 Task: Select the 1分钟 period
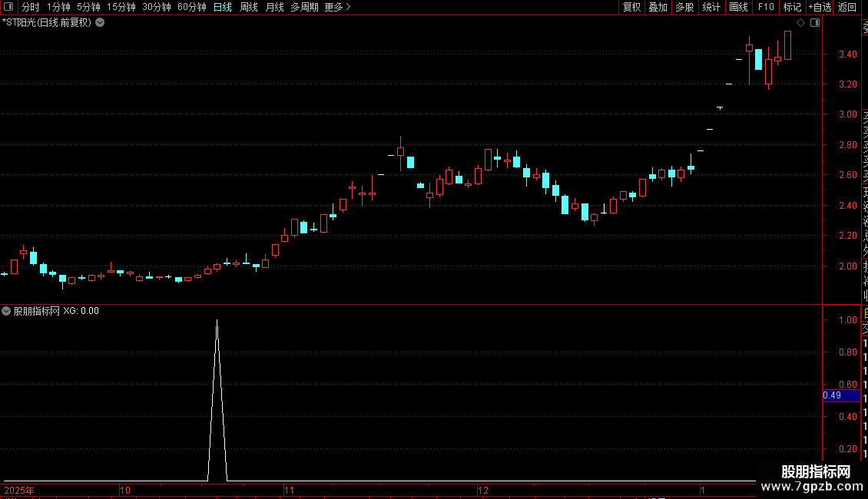pyautogui.click(x=58, y=7)
